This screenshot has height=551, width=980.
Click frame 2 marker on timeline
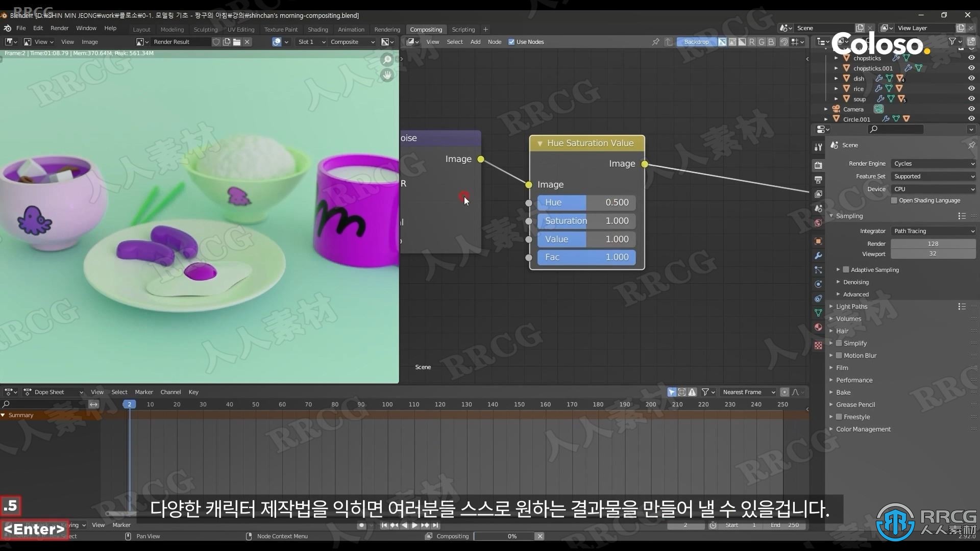tap(129, 405)
